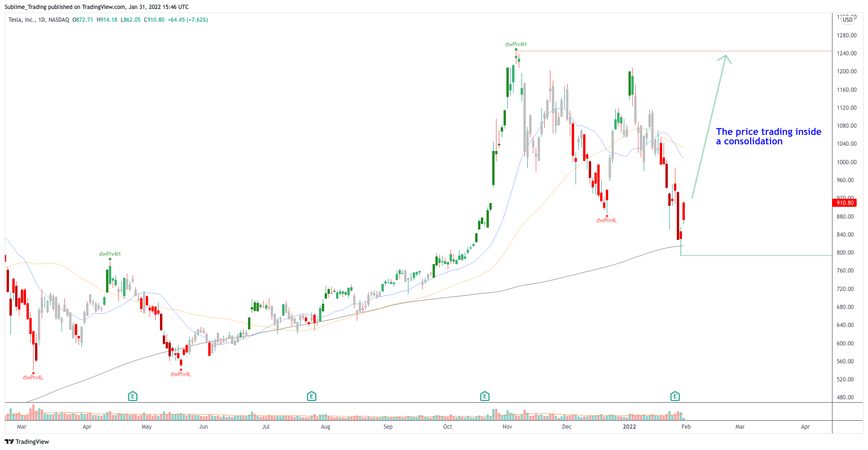Click the dwPiv4L label near March low
Viewport: 868px width, 450px height.
pyautogui.click(x=33, y=378)
